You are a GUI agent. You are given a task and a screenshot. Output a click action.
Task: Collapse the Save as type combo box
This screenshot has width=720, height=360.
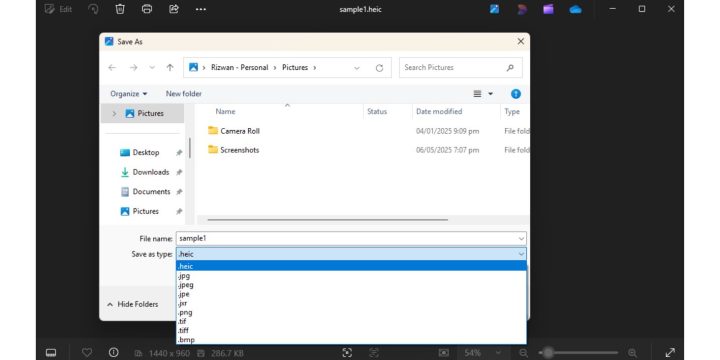point(351,254)
